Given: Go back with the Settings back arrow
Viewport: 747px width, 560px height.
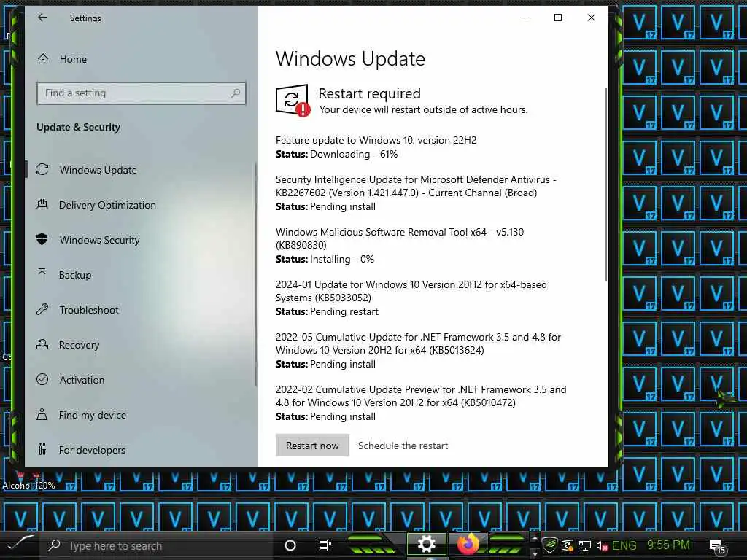Looking at the screenshot, I should tap(42, 17).
